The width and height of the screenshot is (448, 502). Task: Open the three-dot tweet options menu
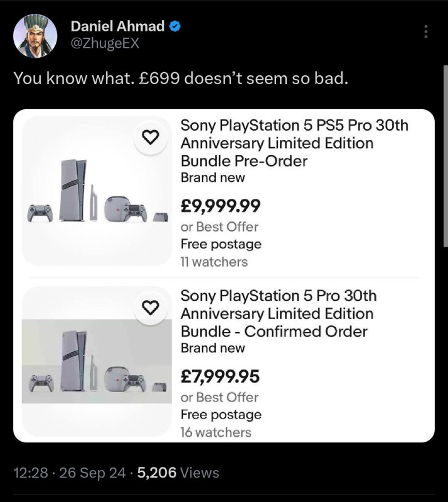[x=426, y=31]
